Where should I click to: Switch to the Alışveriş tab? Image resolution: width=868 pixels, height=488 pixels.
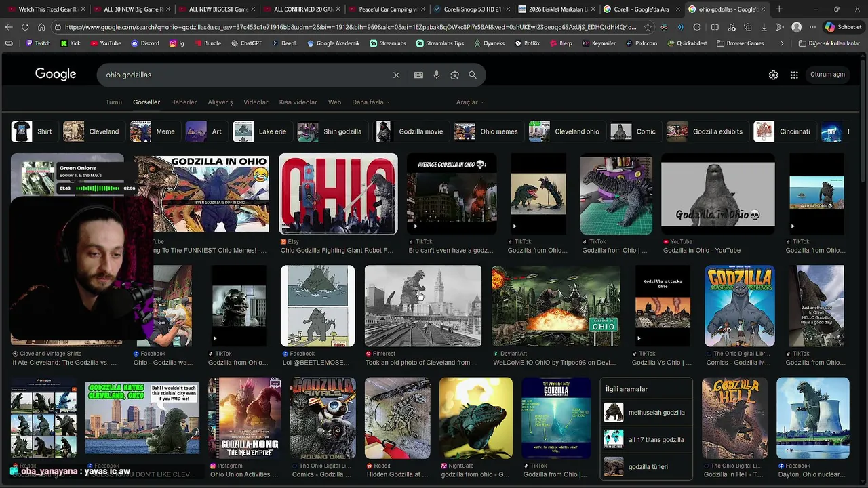point(220,102)
